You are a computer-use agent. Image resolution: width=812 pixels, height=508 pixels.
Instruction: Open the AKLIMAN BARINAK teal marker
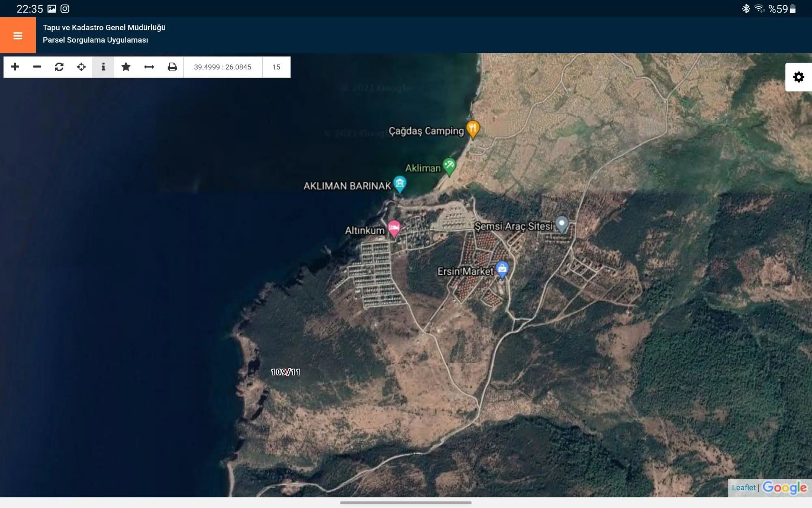[400, 184]
